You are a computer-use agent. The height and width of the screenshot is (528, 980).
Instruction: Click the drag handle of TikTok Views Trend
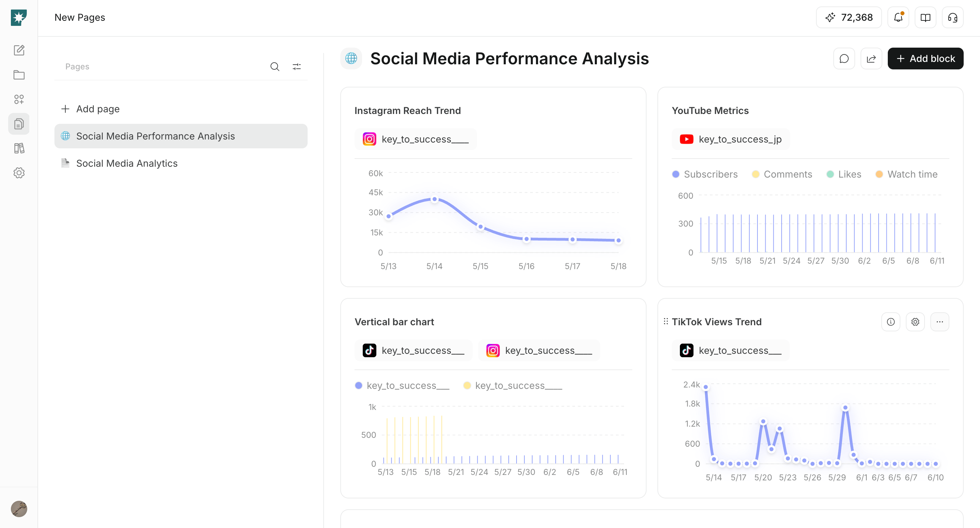click(666, 321)
